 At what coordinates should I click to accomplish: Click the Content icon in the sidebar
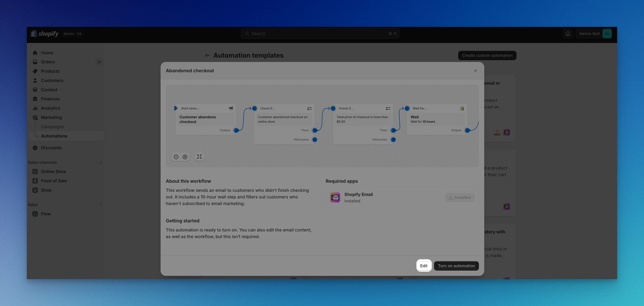pos(35,90)
